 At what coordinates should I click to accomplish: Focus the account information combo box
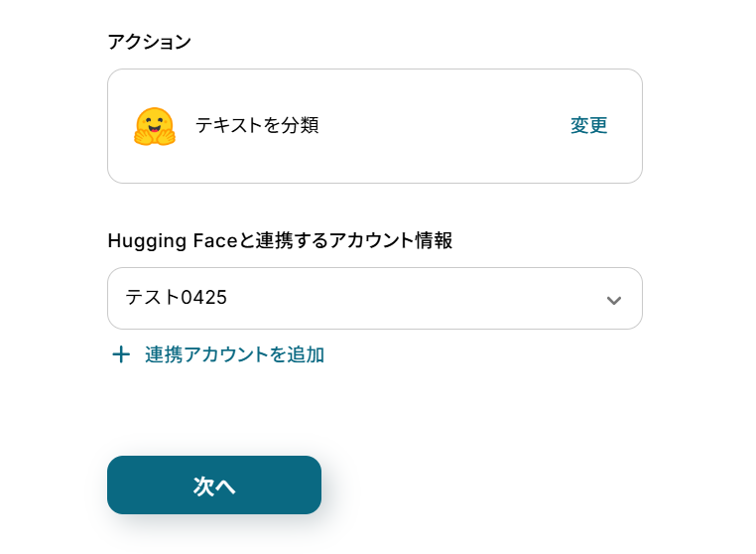click(x=374, y=298)
